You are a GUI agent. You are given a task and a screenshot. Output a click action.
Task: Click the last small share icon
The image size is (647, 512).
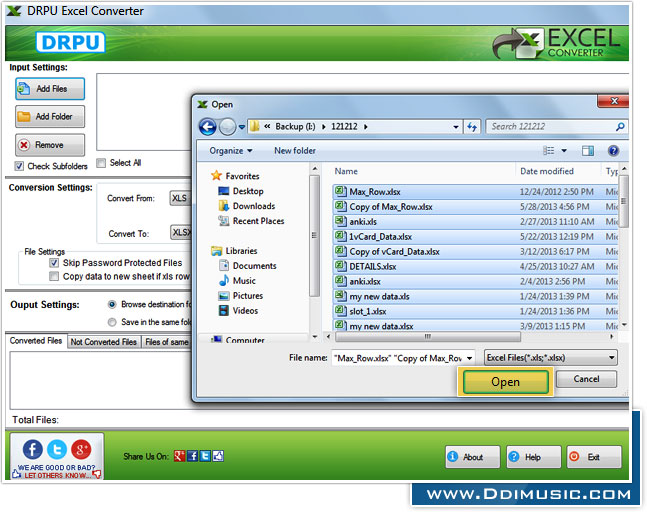click(218, 456)
